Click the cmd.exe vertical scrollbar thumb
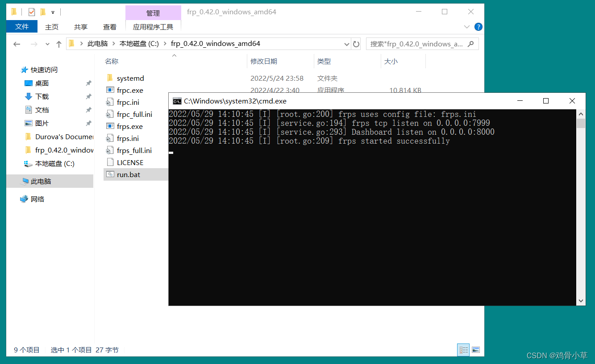This screenshot has height=364, width=595. point(581,123)
